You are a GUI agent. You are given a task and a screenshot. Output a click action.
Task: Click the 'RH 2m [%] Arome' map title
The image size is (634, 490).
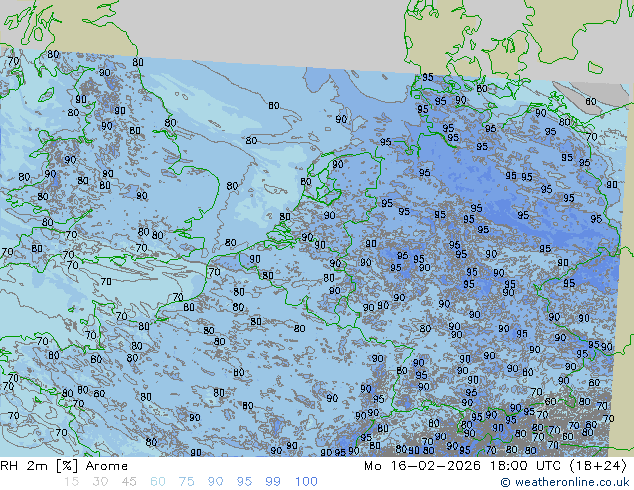coord(64,466)
